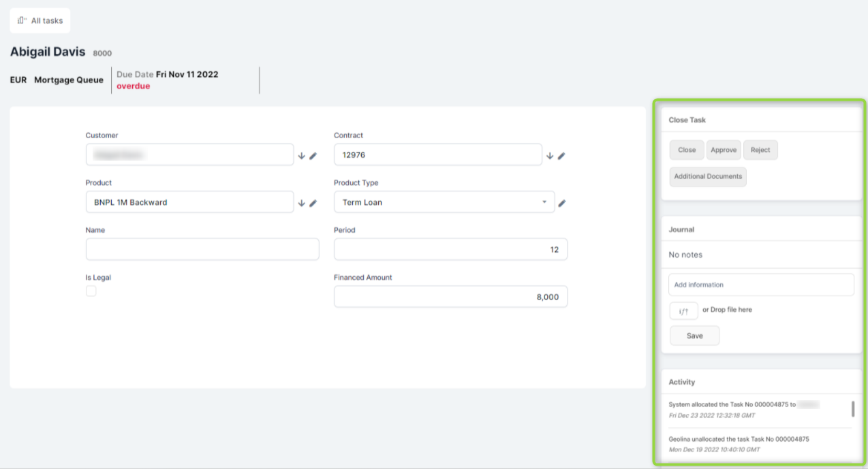
Task: Click the Close task button
Action: click(x=687, y=150)
